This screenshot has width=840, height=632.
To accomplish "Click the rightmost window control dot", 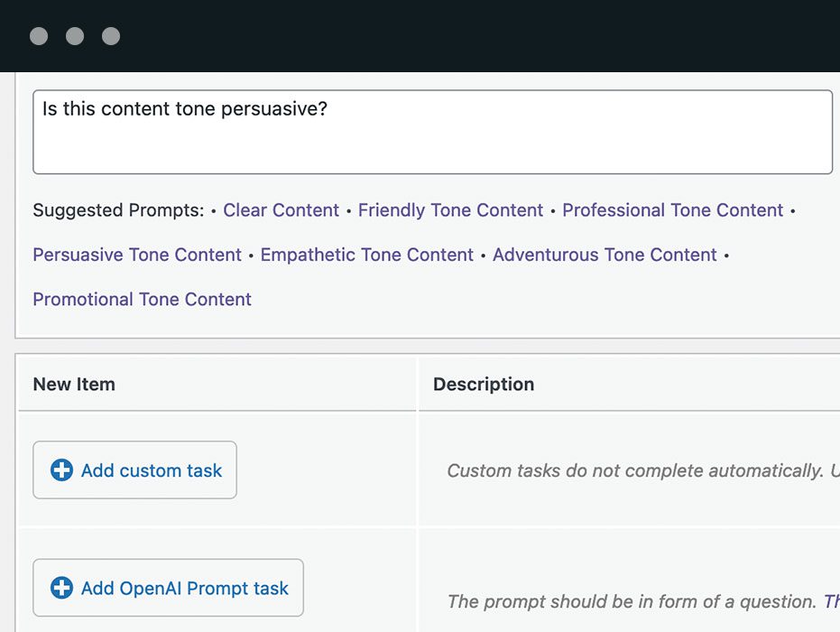I will (x=111, y=36).
